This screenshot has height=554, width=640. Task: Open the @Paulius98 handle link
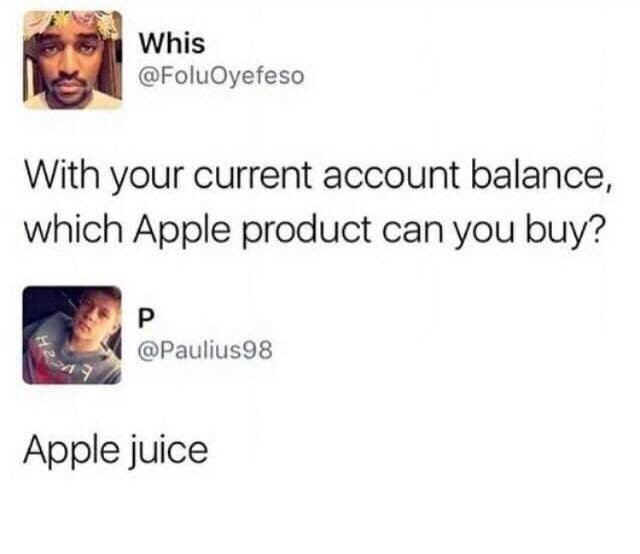tap(205, 350)
